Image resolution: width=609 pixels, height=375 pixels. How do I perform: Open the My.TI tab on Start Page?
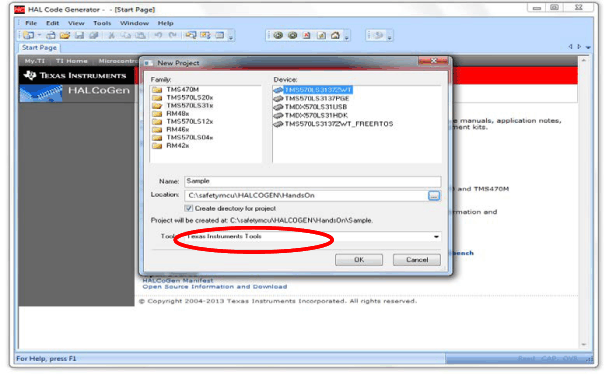35,61
